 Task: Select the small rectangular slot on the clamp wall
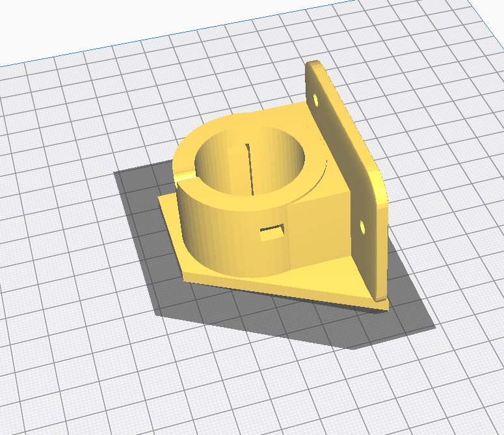272,233
